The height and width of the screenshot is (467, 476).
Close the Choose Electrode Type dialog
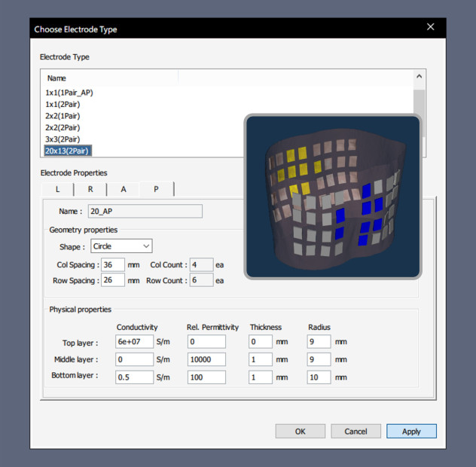(431, 27)
